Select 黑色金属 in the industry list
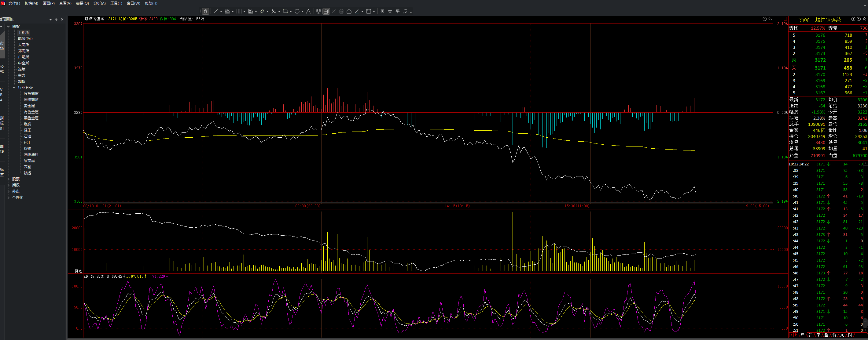 pos(31,118)
